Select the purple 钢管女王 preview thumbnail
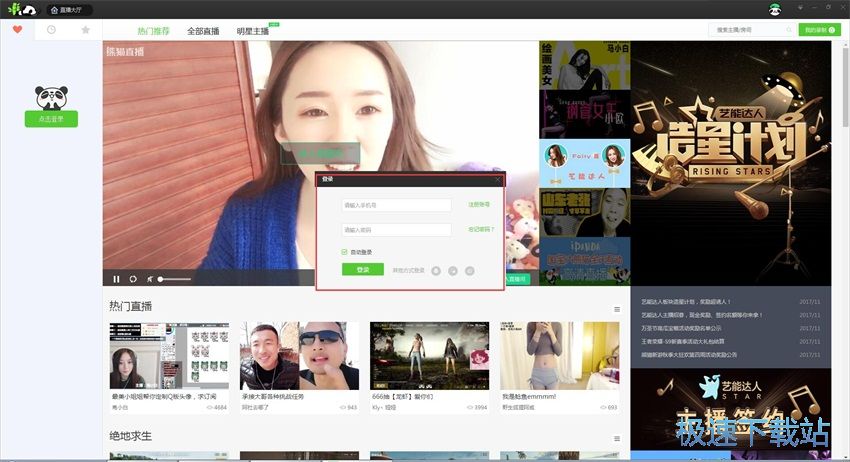The width and height of the screenshot is (850, 462). tap(584, 114)
